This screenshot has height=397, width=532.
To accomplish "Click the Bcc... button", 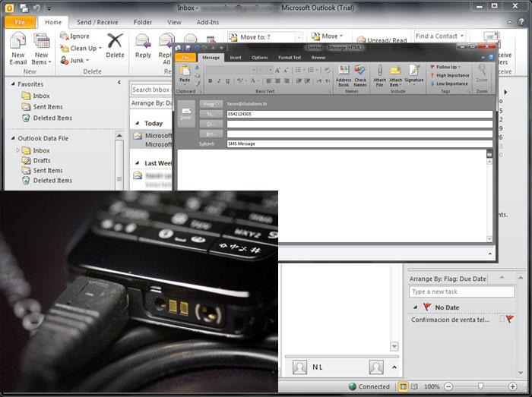I will tap(211, 134).
